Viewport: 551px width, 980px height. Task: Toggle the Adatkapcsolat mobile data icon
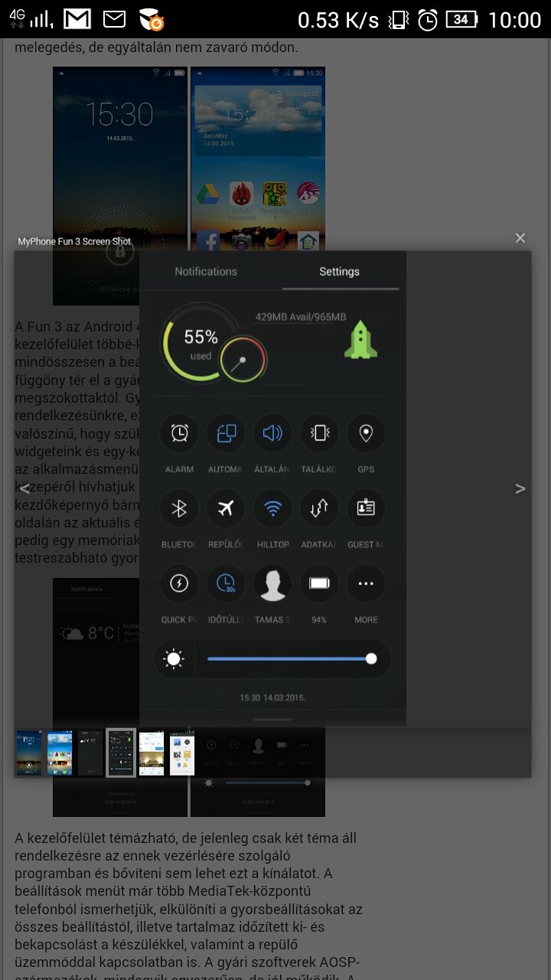[319, 508]
